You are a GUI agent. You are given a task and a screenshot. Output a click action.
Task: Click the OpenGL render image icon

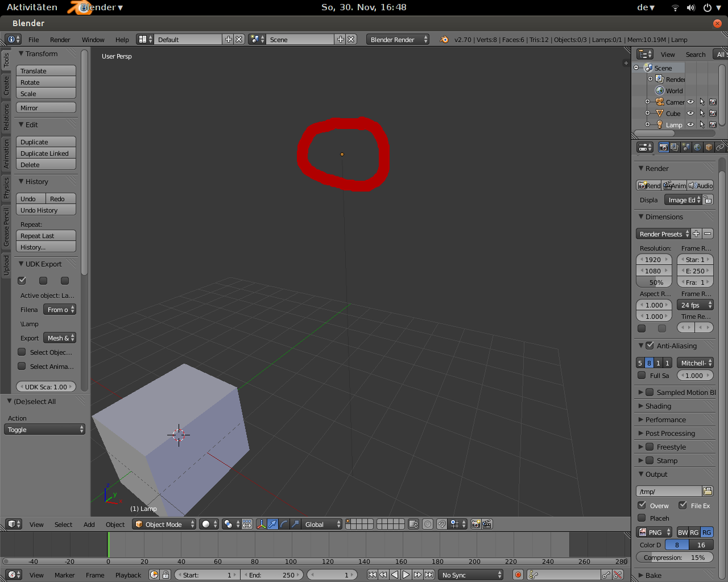pyautogui.click(x=476, y=524)
